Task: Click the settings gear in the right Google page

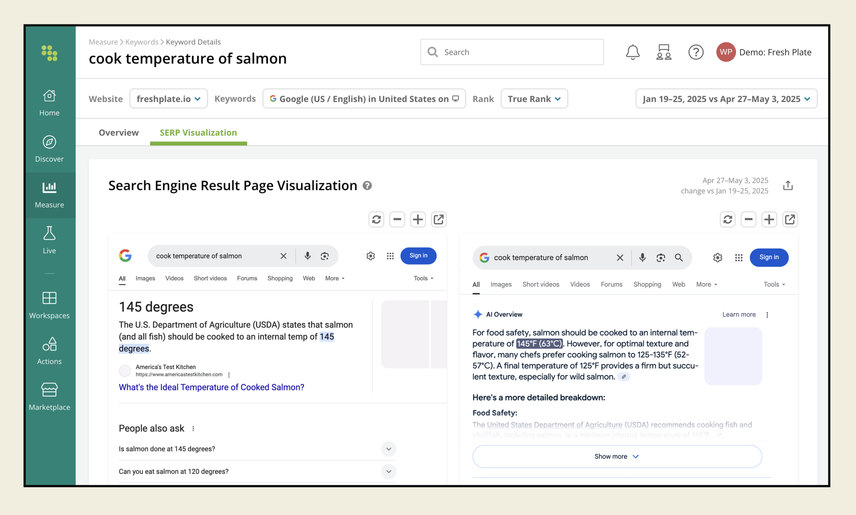Action: click(x=718, y=257)
